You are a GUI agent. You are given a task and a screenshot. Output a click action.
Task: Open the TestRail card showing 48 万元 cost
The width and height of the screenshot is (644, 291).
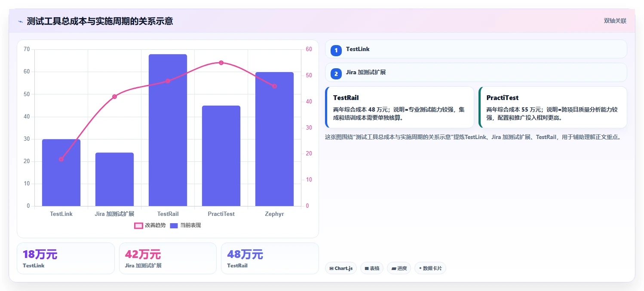pyautogui.click(x=399, y=107)
